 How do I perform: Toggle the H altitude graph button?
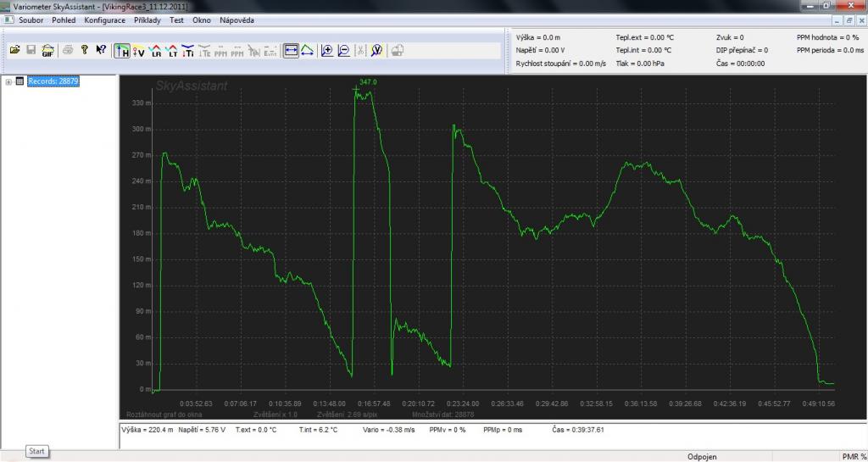click(x=122, y=50)
